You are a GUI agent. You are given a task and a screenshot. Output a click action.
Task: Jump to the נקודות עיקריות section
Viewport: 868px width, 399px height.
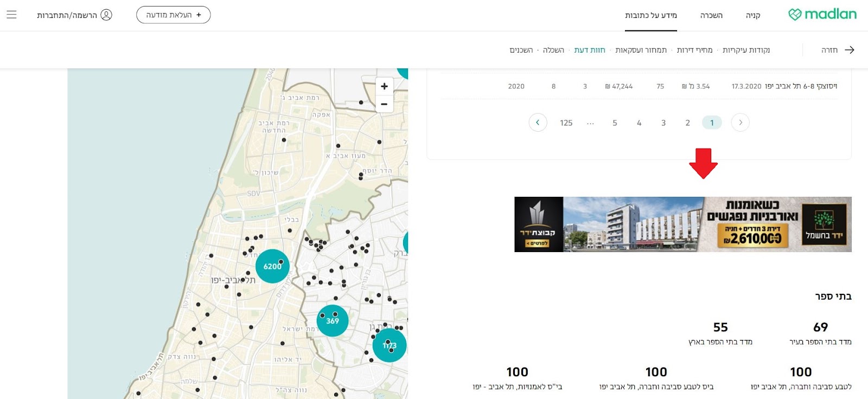click(x=746, y=50)
